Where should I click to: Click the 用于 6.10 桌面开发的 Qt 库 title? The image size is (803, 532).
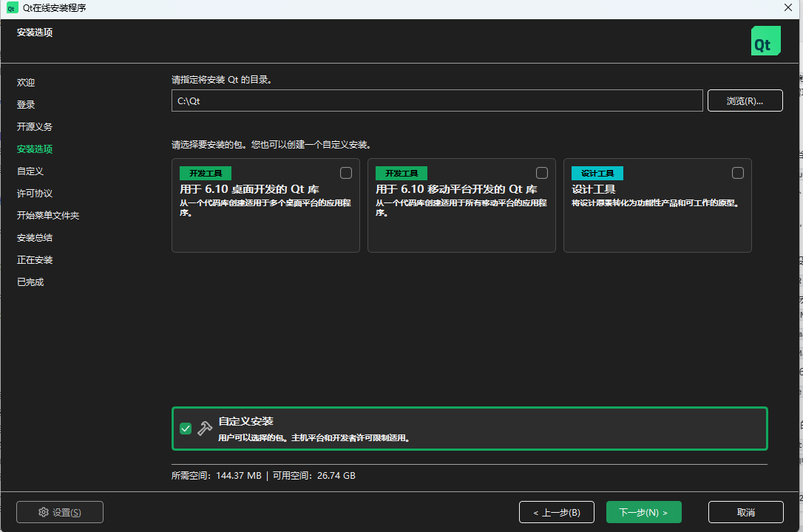(249, 189)
